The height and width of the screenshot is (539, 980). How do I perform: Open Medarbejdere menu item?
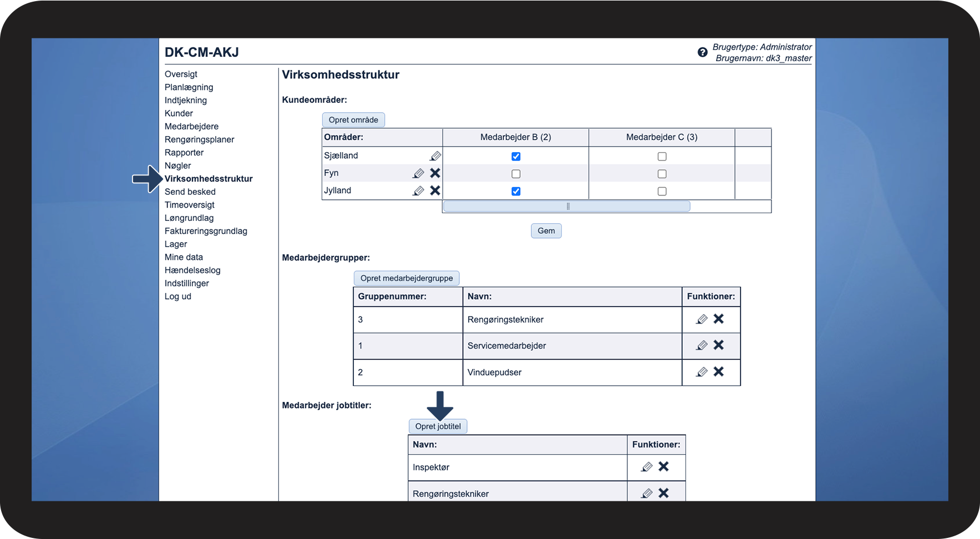click(x=191, y=127)
